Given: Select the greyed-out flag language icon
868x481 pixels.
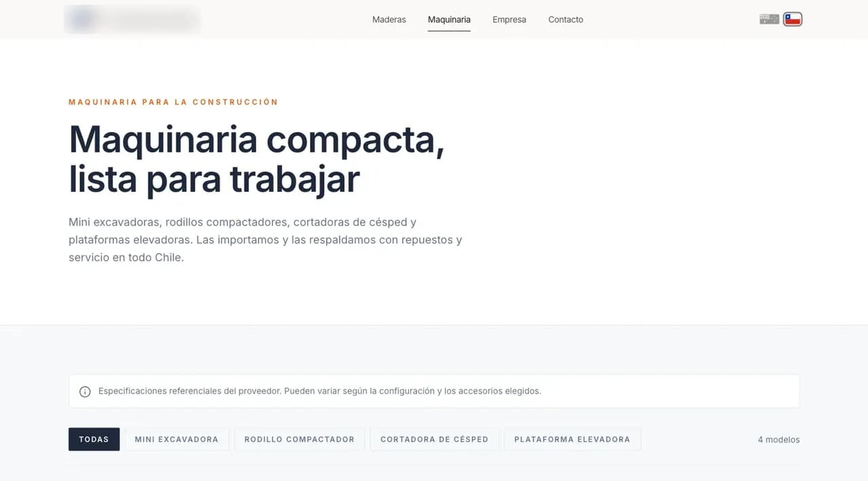Looking at the screenshot, I should point(769,19).
